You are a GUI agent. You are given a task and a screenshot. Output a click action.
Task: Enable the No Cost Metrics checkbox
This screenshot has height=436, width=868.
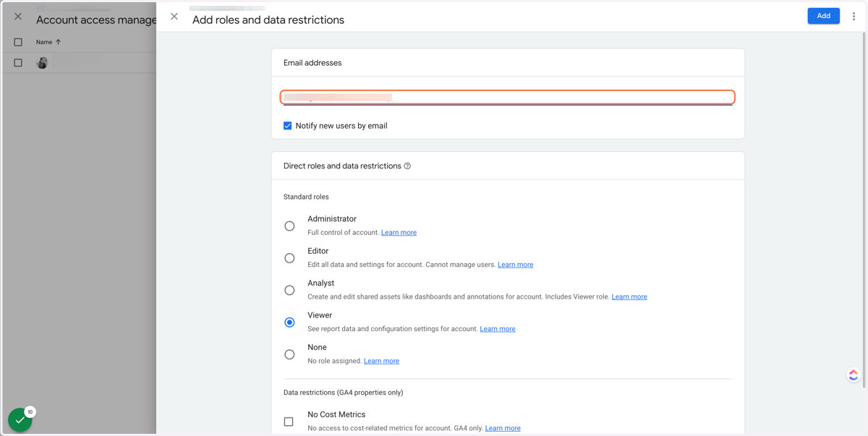pyautogui.click(x=289, y=422)
